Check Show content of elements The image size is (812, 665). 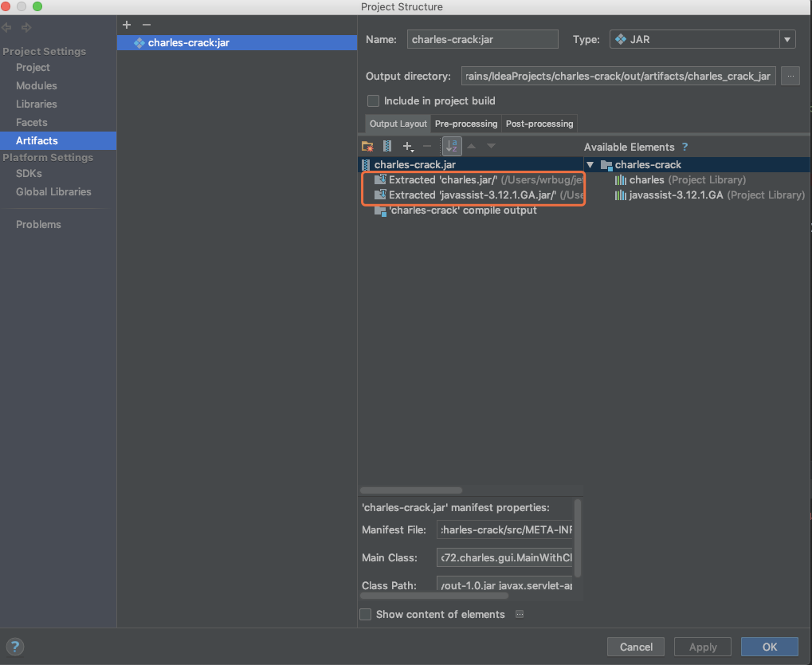point(366,615)
